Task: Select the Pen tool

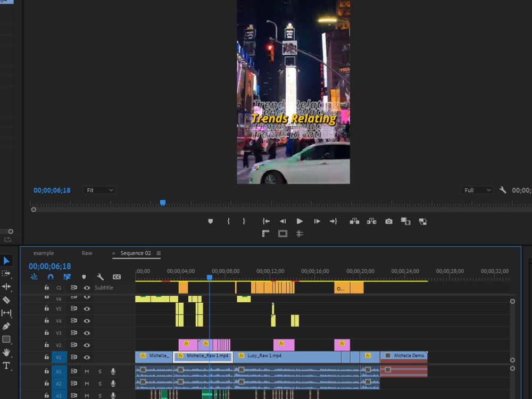Action: click(x=6, y=326)
